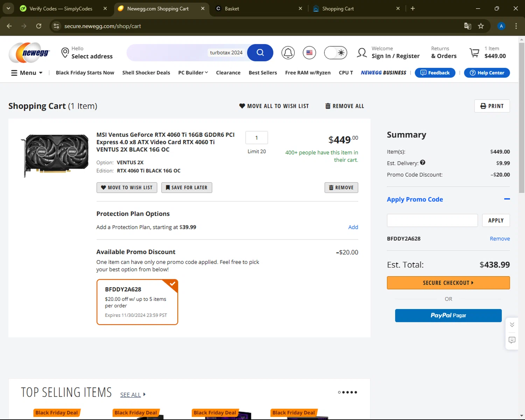Bookmark this page with the star

[x=481, y=26]
